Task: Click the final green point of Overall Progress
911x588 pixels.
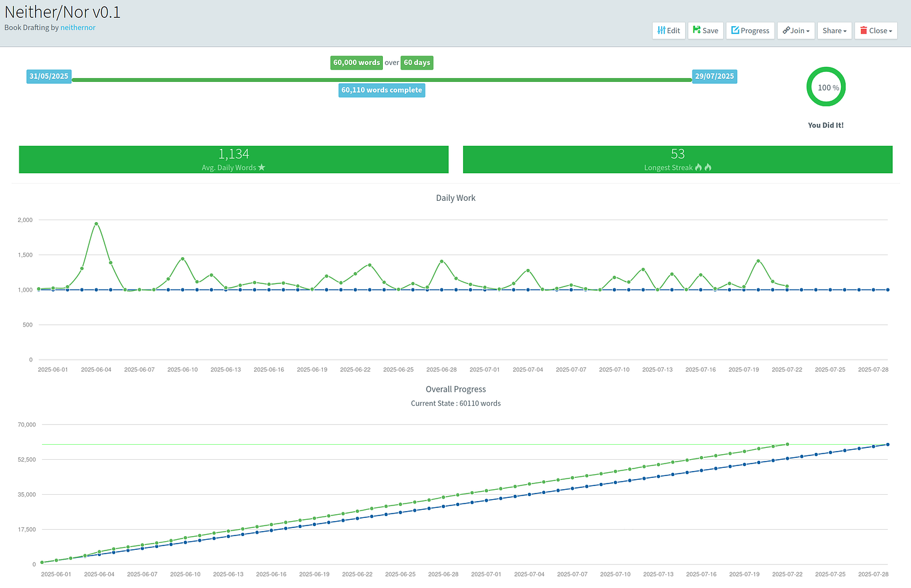Action: point(787,445)
